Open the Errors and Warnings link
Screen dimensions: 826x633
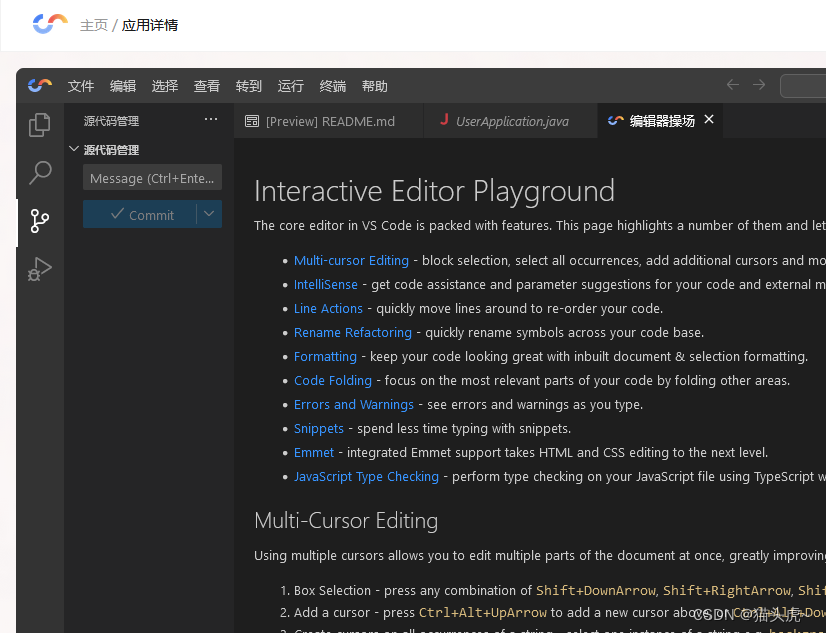coord(354,404)
